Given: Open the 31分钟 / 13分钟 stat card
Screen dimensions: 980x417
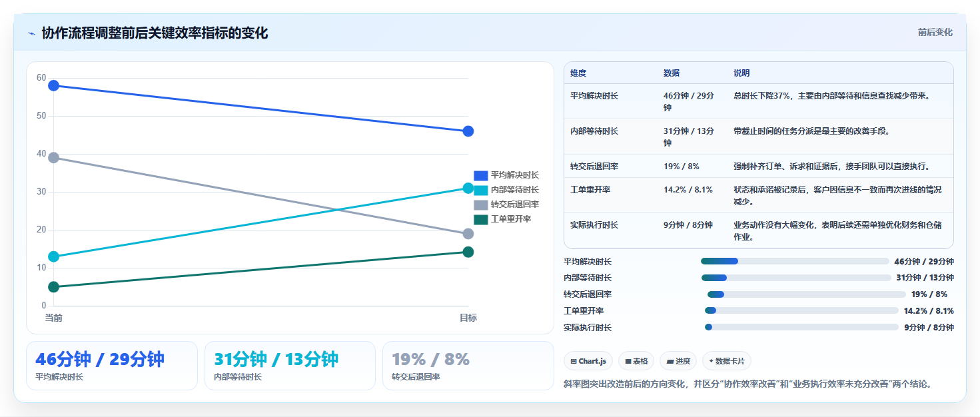Looking at the screenshot, I should click(290, 366).
